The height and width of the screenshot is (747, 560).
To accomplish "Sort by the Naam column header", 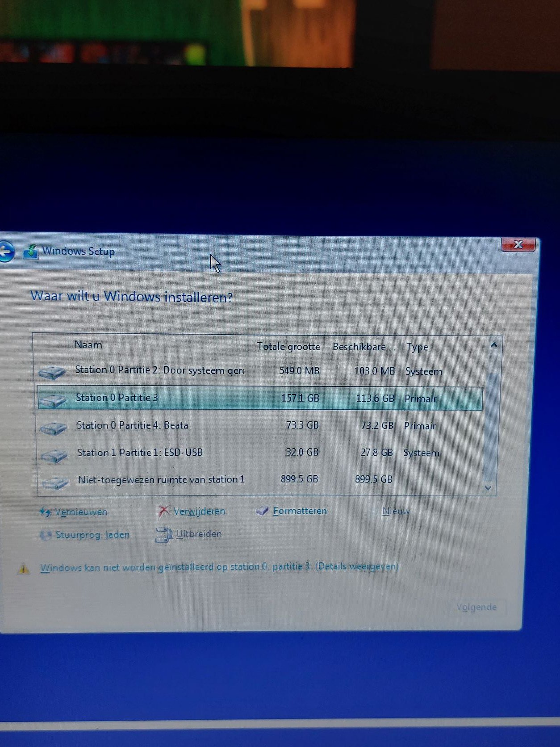I will tap(88, 345).
